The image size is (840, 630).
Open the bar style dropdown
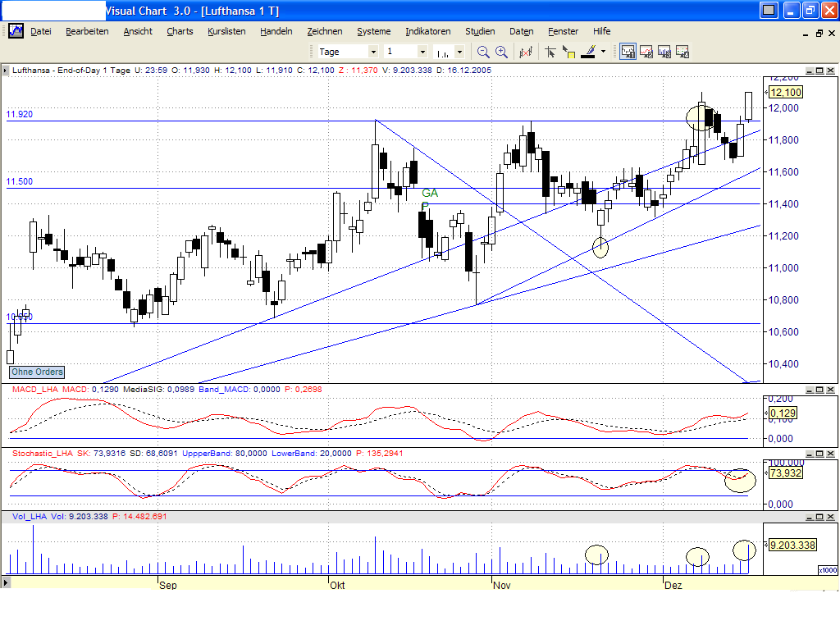tap(459, 51)
